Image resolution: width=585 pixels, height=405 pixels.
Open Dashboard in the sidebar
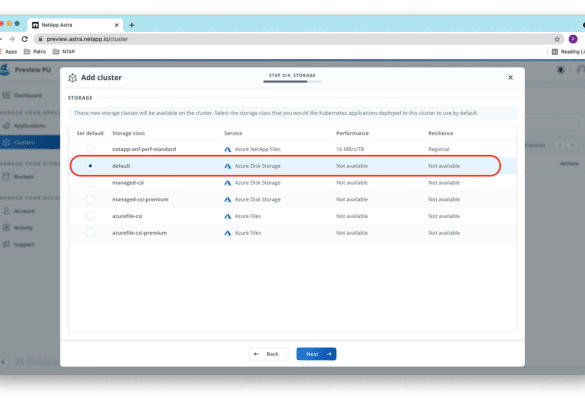click(x=28, y=95)
